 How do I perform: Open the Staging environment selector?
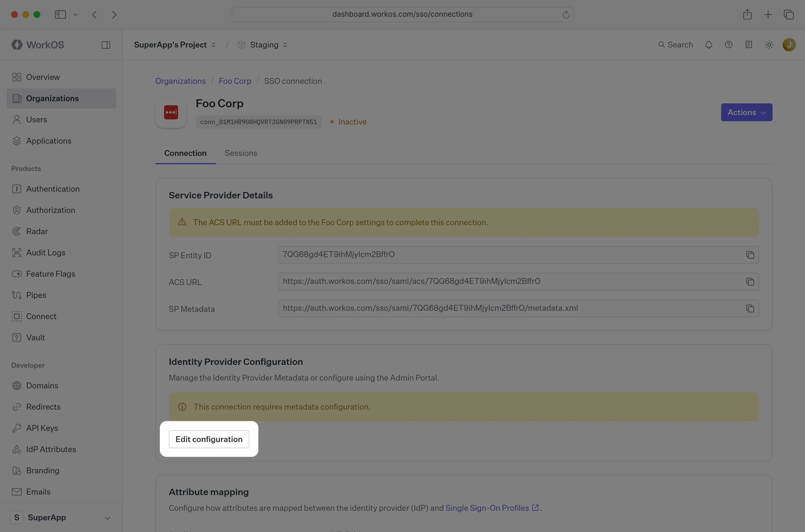point(263,45)
